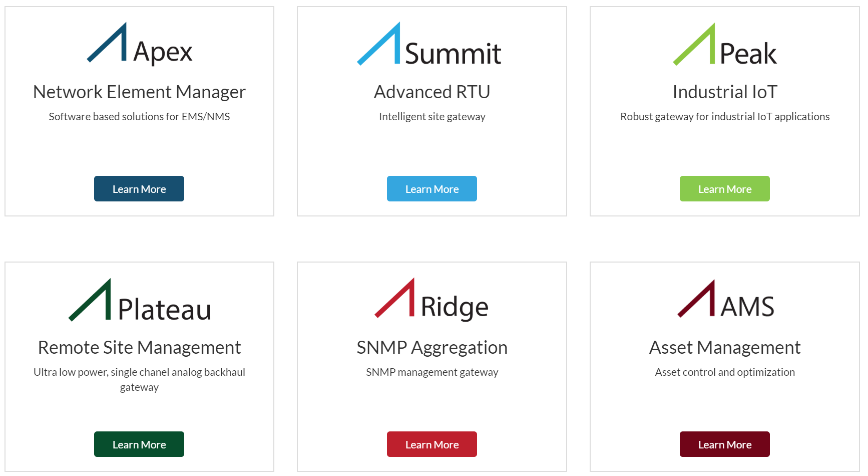Click the Industrial IoT heading
The image size is (868, 476).
tap(725, 92)
